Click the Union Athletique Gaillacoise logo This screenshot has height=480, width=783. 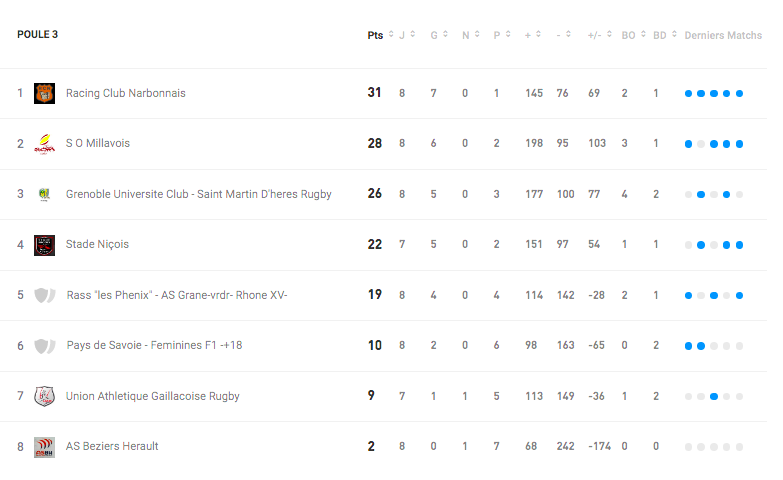(44, 396)
